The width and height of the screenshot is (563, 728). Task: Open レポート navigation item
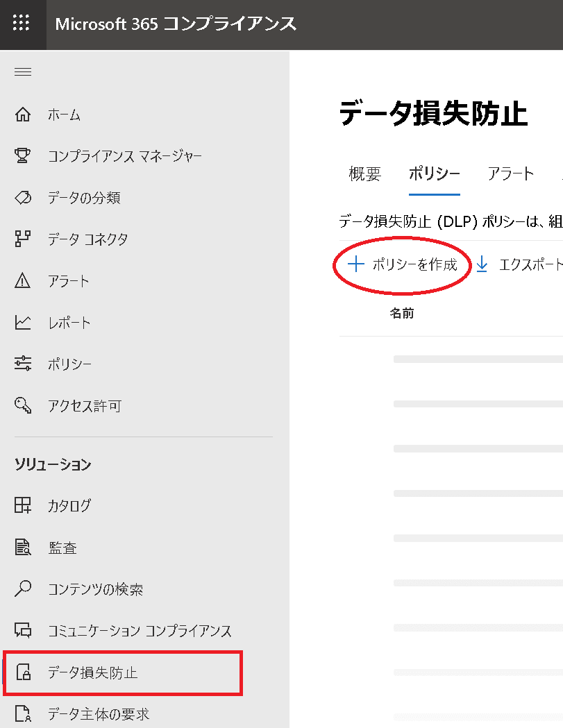point(69,322)
